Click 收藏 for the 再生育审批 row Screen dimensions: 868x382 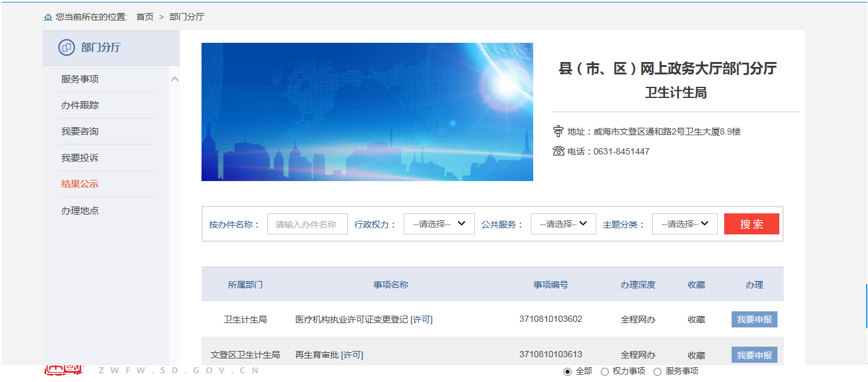coord(696,355)
